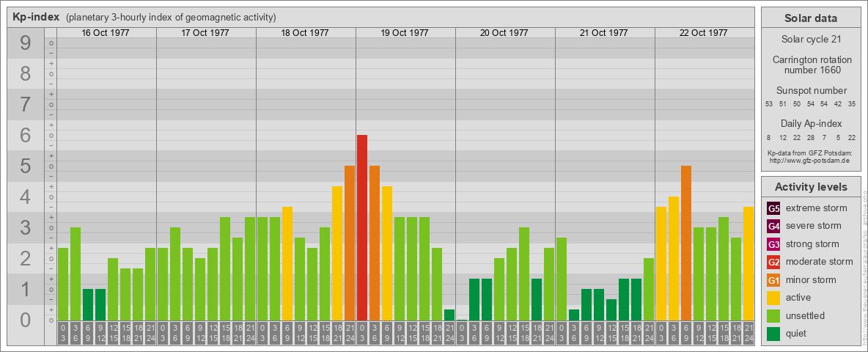The width and height of the screenshot is (868, 352).
Task: Click the 'Activity levels' panel heading
Action: tap(811, 187)
